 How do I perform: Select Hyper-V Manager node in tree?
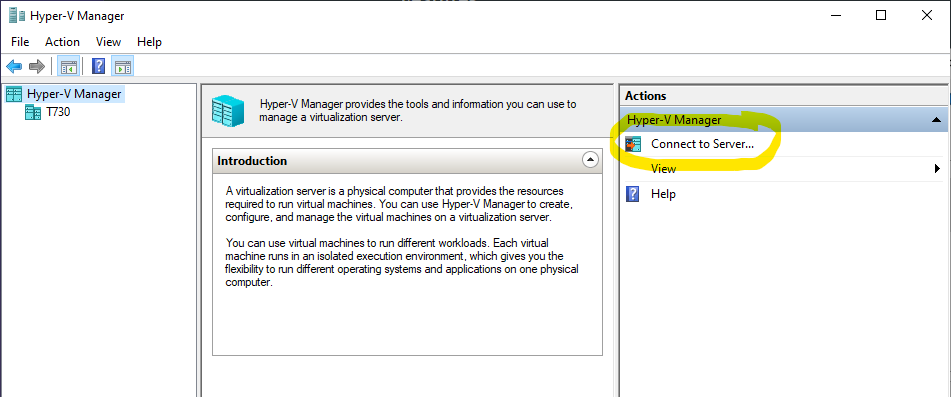pyautogui.click(x=74, y=94)
